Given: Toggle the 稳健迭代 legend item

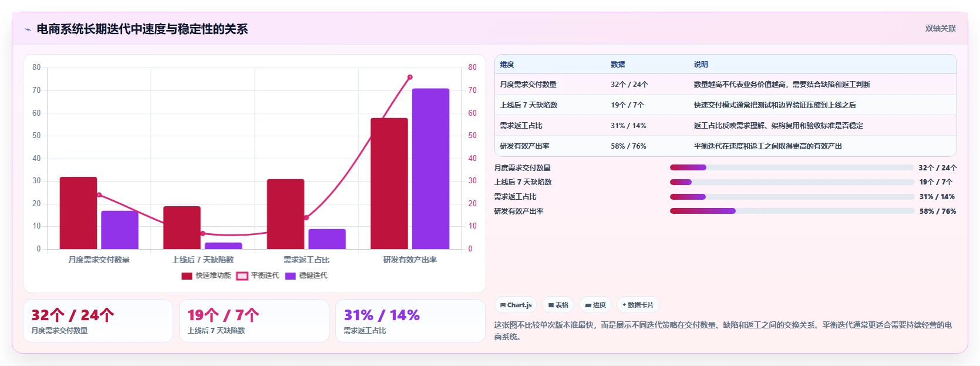Looking at the screenshot, I should coord(306,276).
